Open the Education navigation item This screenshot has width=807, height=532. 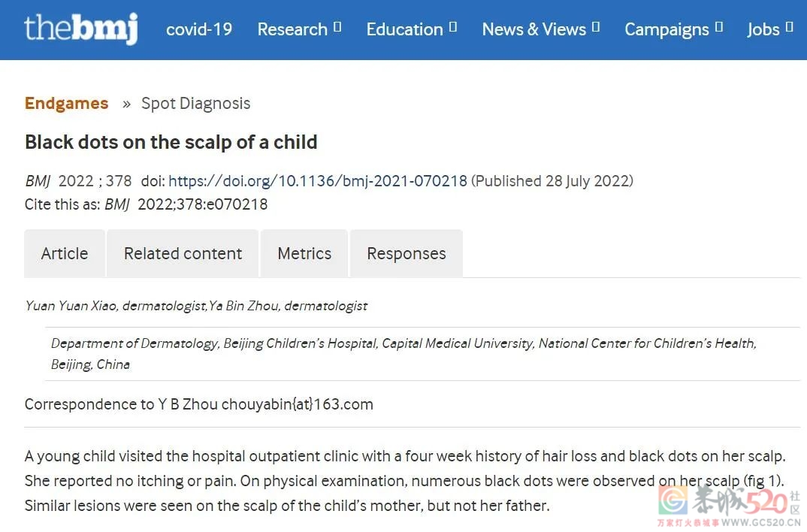coord(404,29)
